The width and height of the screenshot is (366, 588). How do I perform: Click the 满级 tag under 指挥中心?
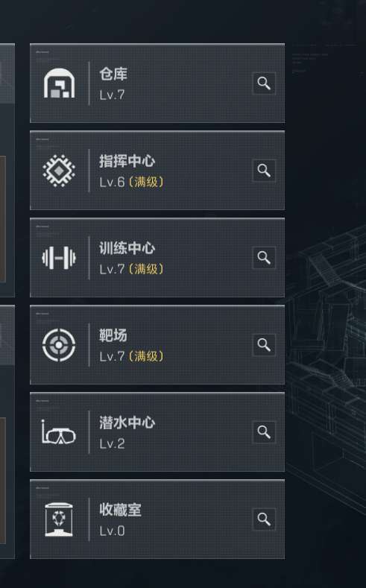[x=146, y=183]
